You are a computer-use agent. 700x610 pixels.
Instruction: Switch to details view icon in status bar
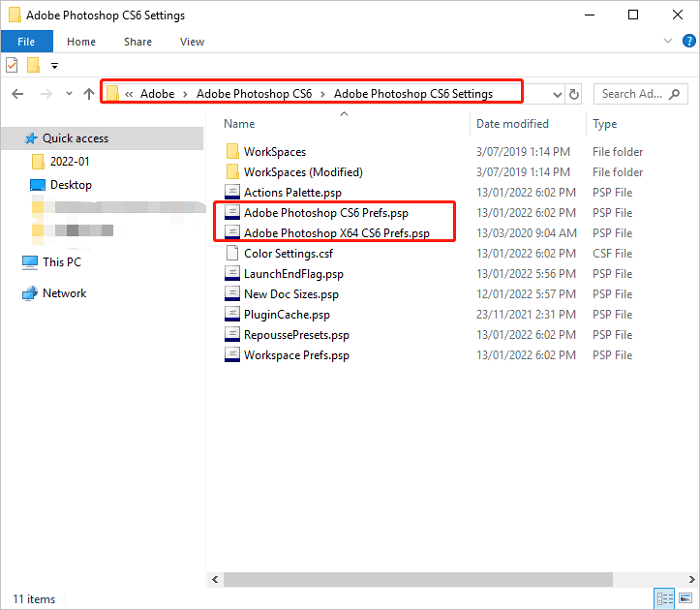(x=665, y=599)
